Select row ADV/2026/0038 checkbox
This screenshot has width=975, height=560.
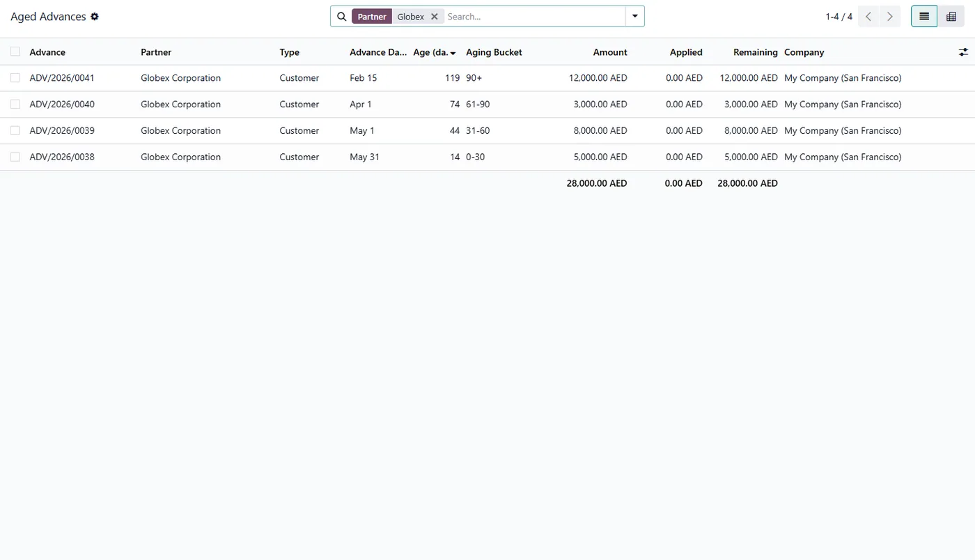point(15,157)
